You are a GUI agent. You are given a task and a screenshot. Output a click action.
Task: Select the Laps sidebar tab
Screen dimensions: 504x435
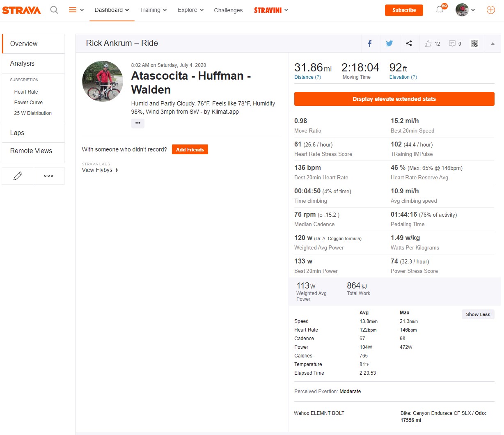[x=33, y=133]
